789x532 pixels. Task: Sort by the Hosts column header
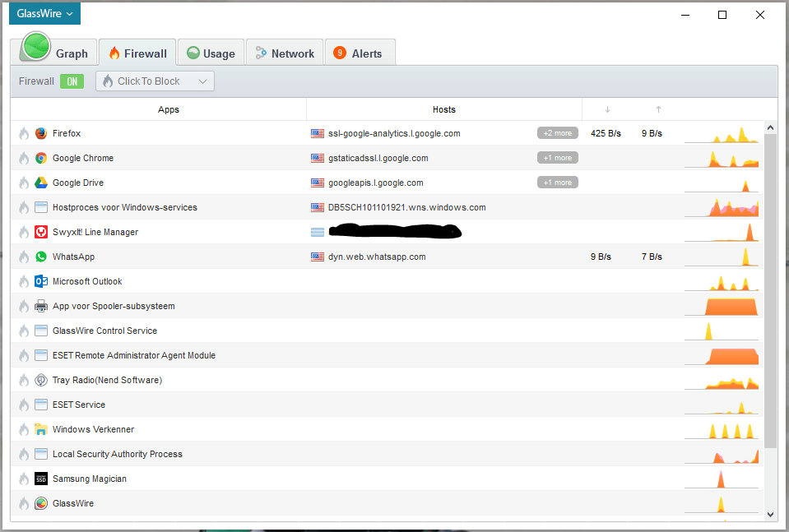click(x=443, y=109)
